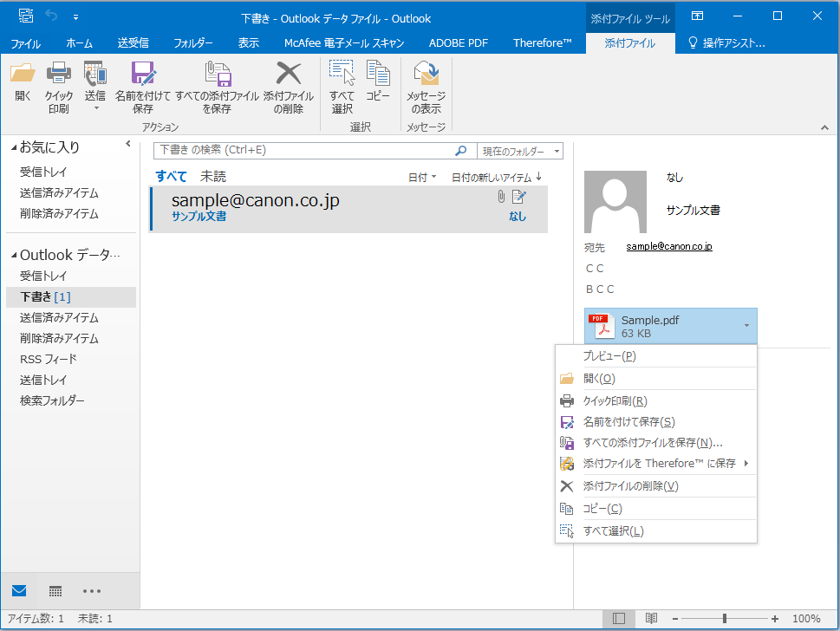Click the Open attachment ribbon icon
This screenshot has width=840, height=631.
tap(23, 74)
